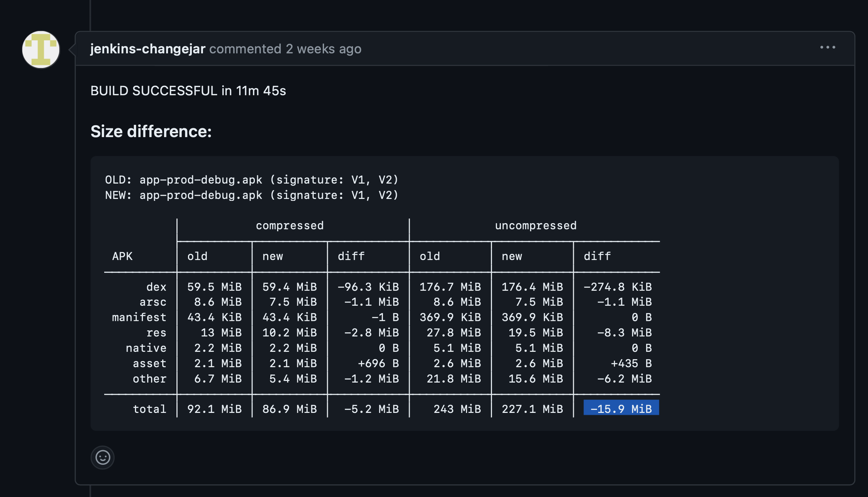Click the '13 MiB' res value

(x=221, y=333)
